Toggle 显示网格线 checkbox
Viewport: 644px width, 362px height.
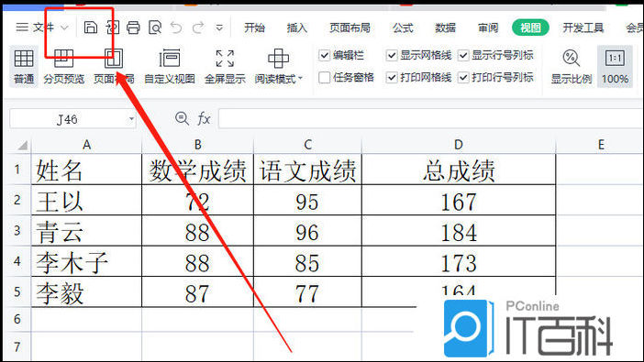[x=392, y=55]
